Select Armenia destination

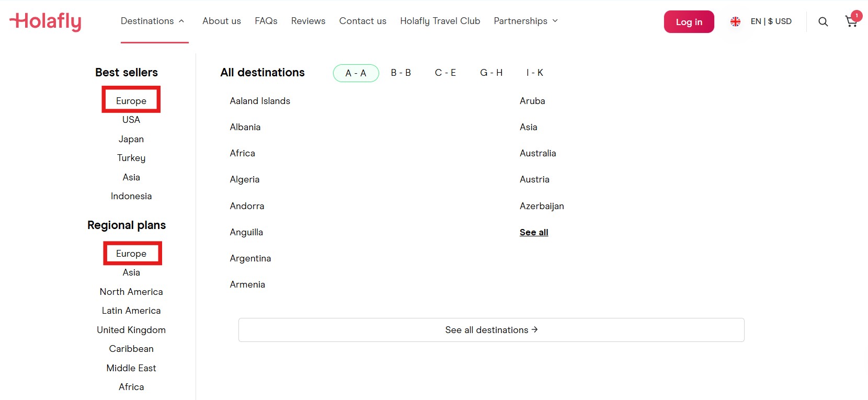247,284
